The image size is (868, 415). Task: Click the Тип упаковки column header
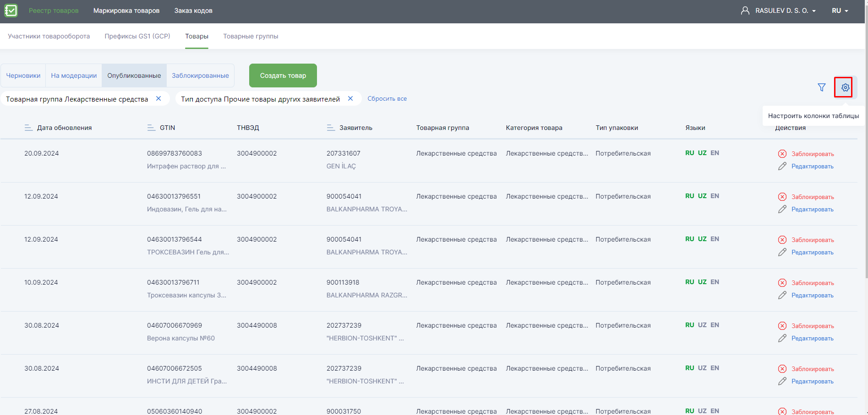[617, 128]
